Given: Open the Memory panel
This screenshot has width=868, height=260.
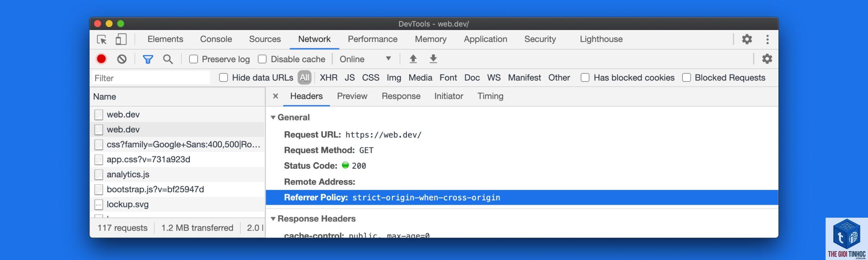Looking at the screenshot, I should point(431,39).
